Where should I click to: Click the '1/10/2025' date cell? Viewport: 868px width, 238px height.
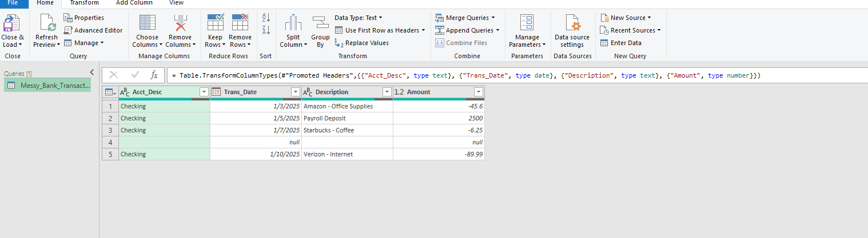pos(256,154)
